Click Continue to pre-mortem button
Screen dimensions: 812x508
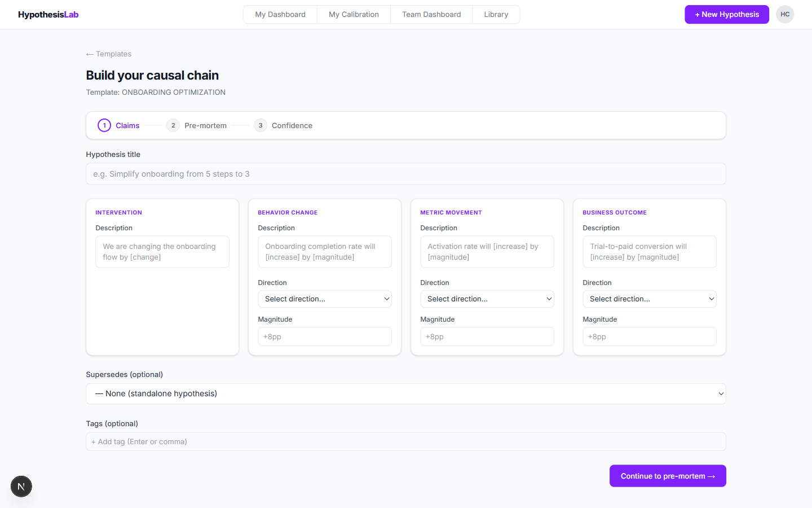coord(668,476)
